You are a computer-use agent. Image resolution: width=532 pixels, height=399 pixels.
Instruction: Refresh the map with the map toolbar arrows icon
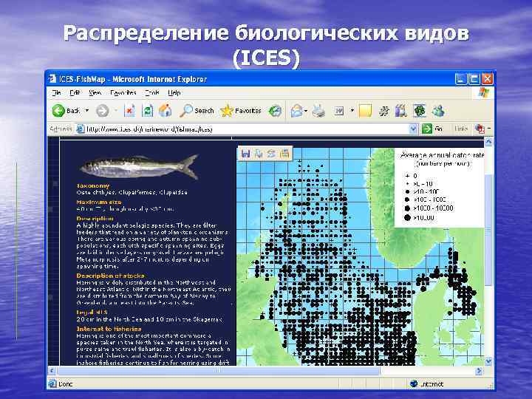coord(271,154)
